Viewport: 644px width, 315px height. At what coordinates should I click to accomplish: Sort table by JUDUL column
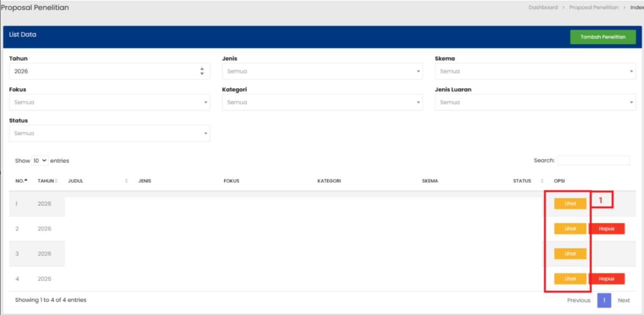click(x=98, y=181)
